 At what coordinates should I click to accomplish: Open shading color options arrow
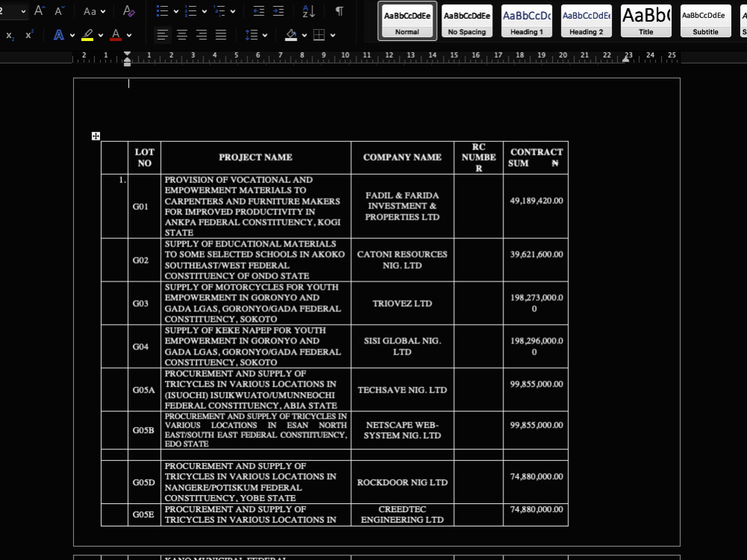click(305, 35)
